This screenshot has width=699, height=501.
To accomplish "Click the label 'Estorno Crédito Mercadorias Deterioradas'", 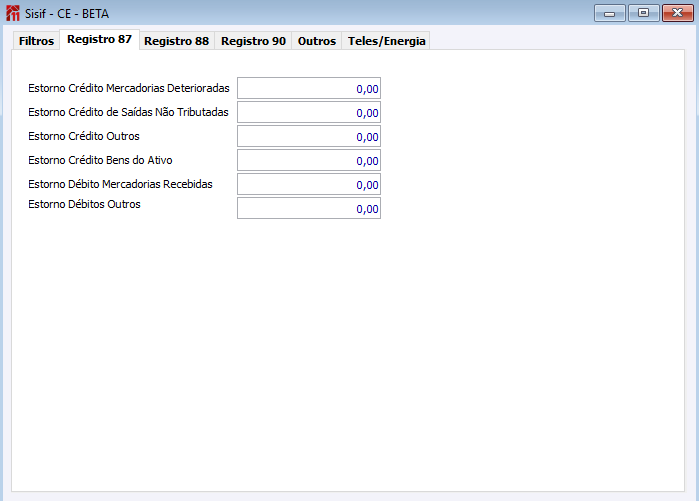I will click(x=129, y=88).
